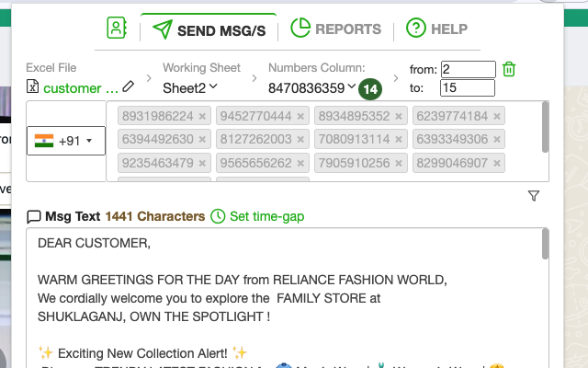Click the 'to' row number field
Viewport: 588px width, 368px height.
468,88
